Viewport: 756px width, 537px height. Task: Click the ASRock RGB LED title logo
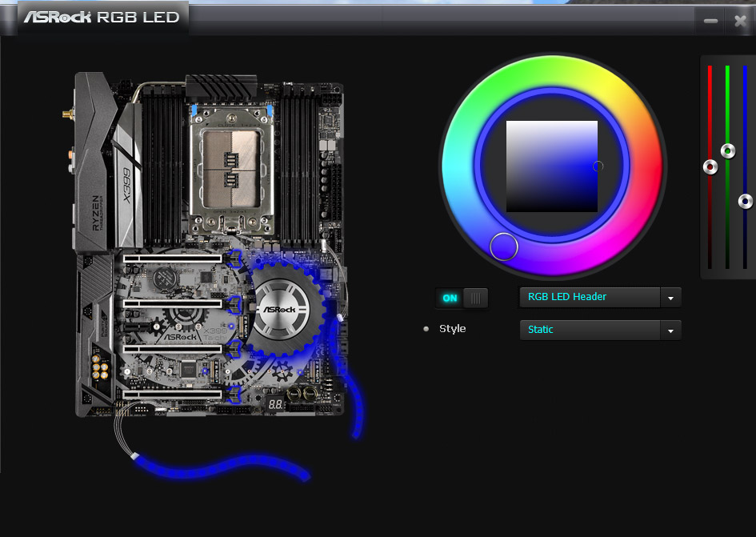[x=102, y=18]
